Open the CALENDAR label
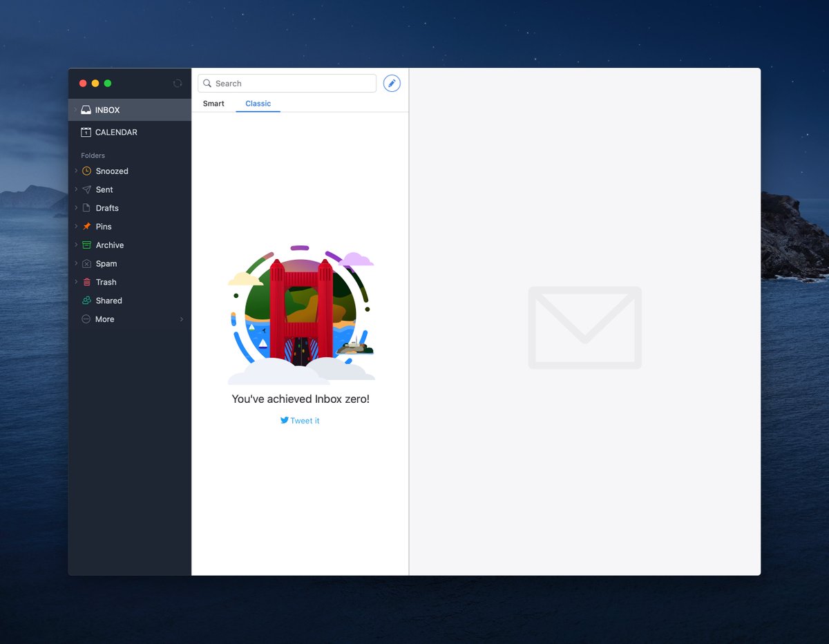The width and height of the screenshot is (829, 644). click(x=116, y=132)
